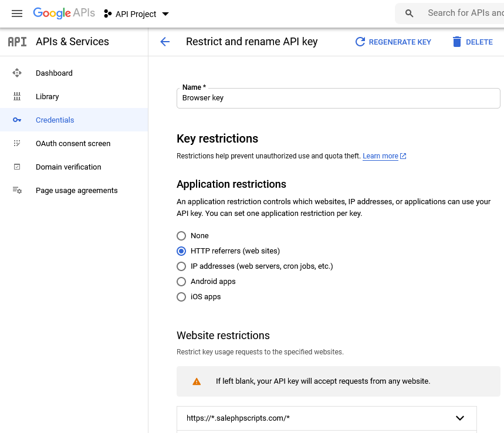The height and width of the screenshot is (433, 504).
Task: Choose the iOS apps radio option
Action: (181, 297)
